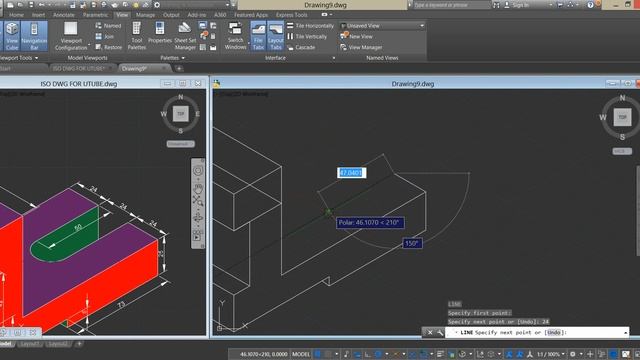Open the Express Tools ribbon tab
The image size is (640, 360).
click(x=291, y=15)
